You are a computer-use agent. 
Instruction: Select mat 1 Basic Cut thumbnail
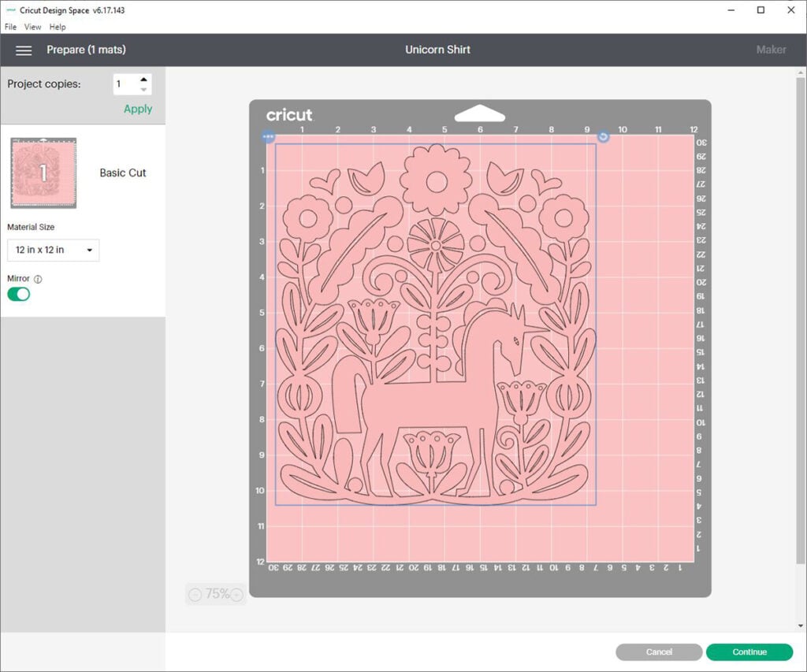[x=44, y=173]
